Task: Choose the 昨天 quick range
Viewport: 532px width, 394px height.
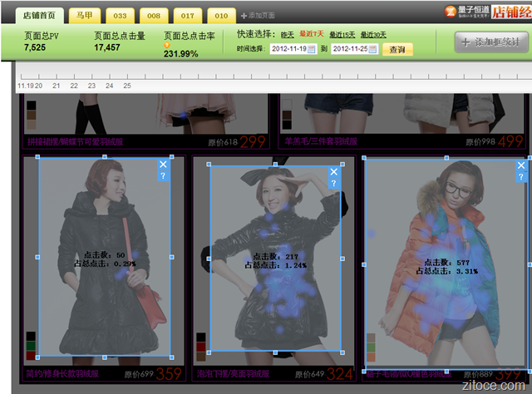Action: [287, 34]
